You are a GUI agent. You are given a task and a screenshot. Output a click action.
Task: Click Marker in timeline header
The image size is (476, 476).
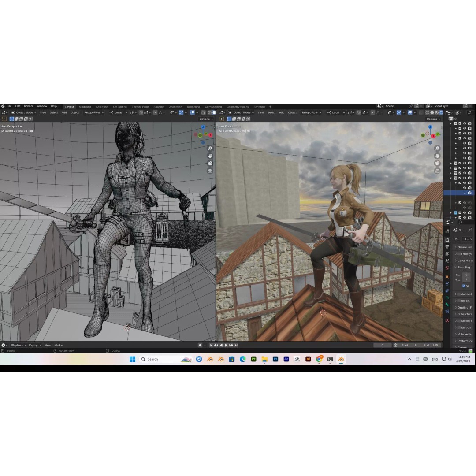point(59,345)
